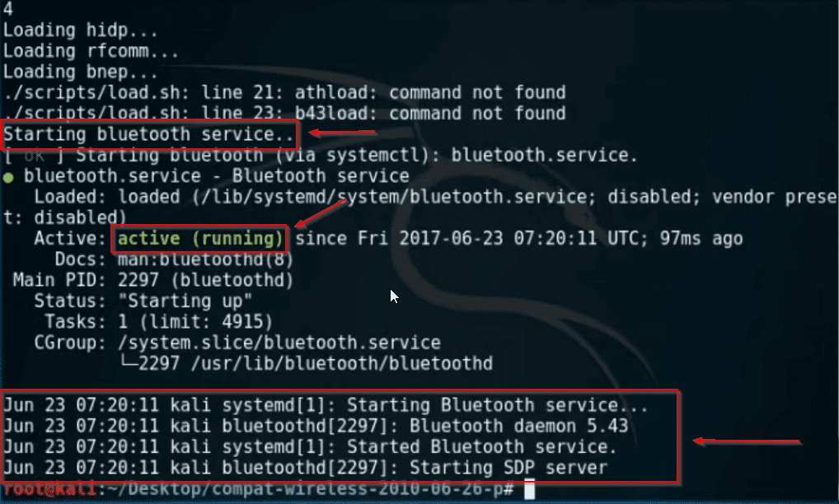
Task: Click the '/lib/systemd/system/bluetooth.service' loaded path
Action: coord(394,197)
